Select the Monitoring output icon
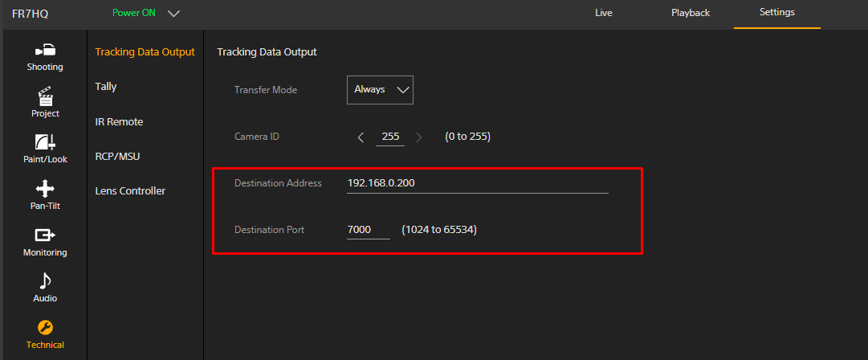 (x=45, y=235)
